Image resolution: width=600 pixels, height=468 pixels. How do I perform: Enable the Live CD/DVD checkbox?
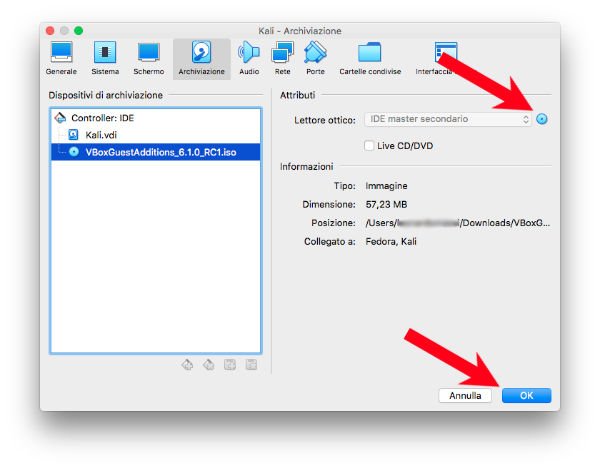tap(369, 146)
